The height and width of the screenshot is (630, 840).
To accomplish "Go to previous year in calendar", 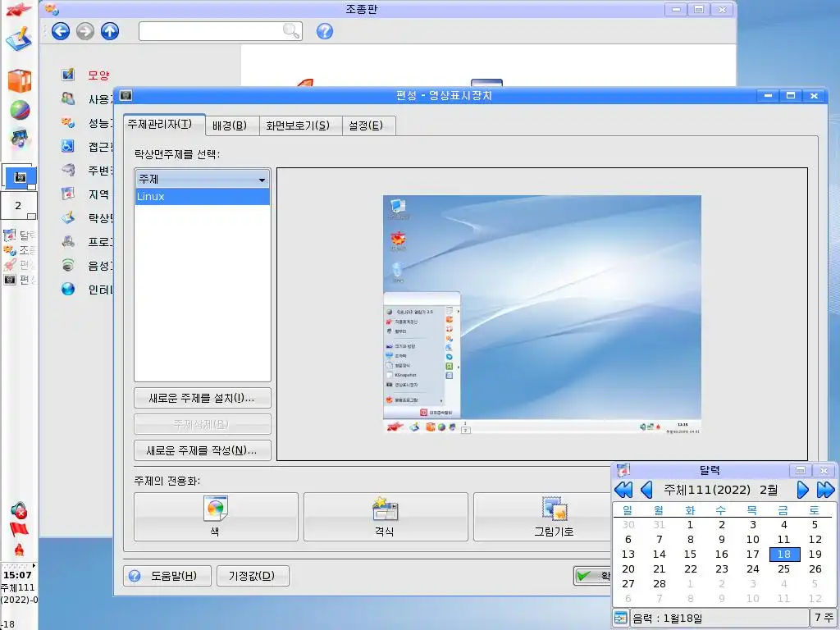I will click(623, 490).
